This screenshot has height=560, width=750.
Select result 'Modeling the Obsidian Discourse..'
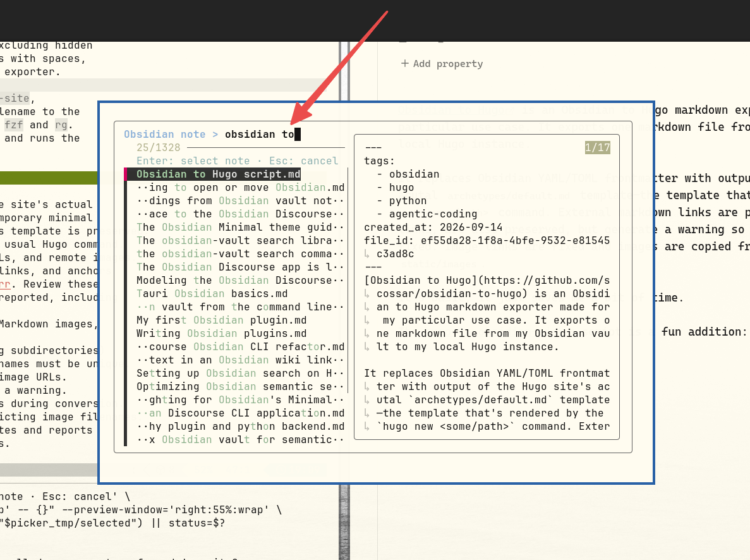tap(240, 281)
